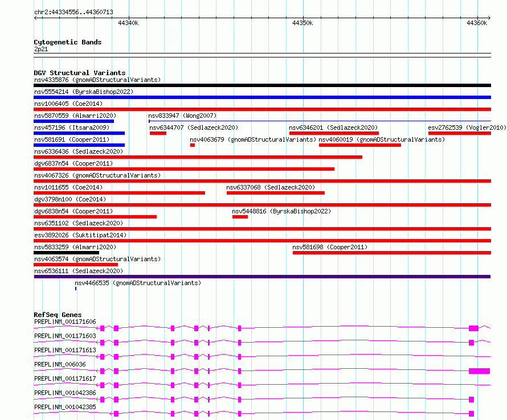Open PREPL|NM_001171606 transcript label
Screen dimensions: 507x420
(x=65, y=322)
